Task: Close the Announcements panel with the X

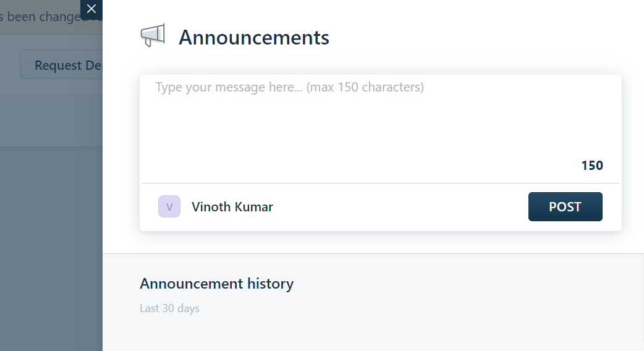Action: click(x=91, y=9)
